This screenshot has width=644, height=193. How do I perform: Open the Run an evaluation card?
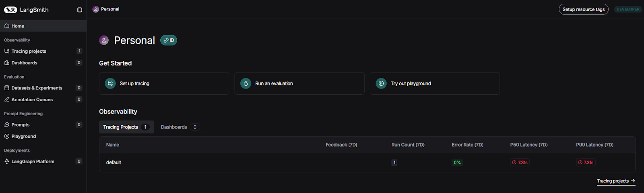[x=299, y=83]
